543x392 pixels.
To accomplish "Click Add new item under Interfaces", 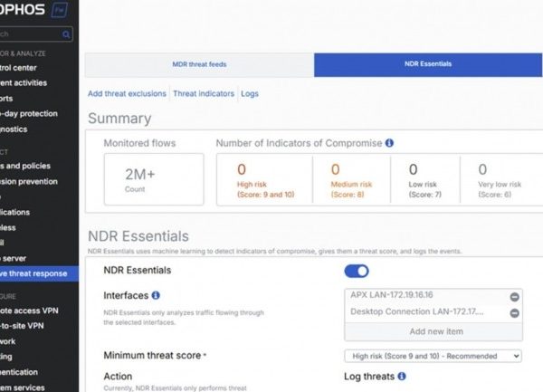I will click(x=433, y=331).
